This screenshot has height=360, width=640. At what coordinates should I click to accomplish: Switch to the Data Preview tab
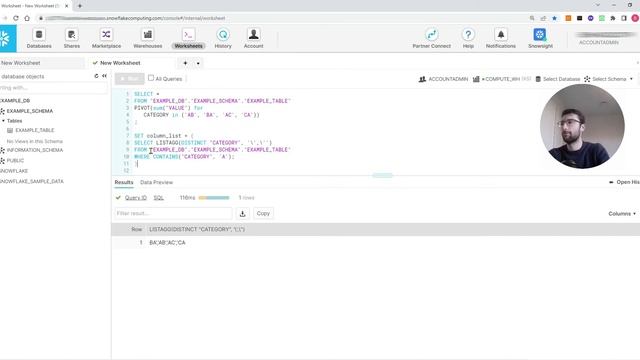[x=156, y=182]
